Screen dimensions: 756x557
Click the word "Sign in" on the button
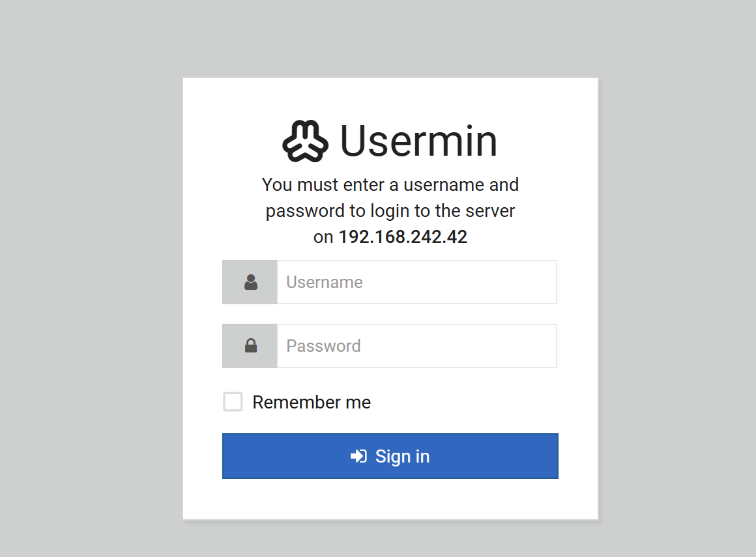(x=402, y=456)
